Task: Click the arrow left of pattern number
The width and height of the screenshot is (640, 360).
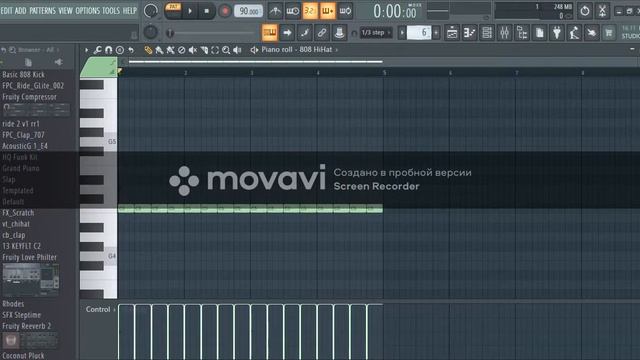Action: click(x=402, y=32)
